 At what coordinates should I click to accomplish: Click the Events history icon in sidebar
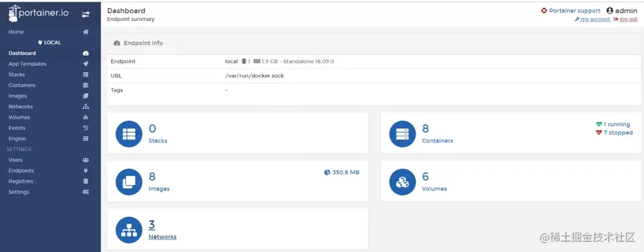tap(86, 128)
